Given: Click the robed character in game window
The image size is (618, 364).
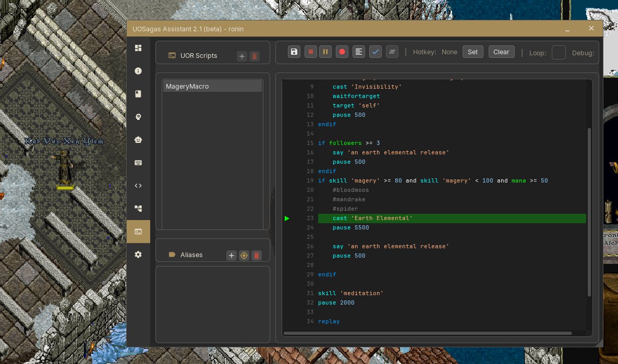Looking at the screenshot, I should coord(64,167).
